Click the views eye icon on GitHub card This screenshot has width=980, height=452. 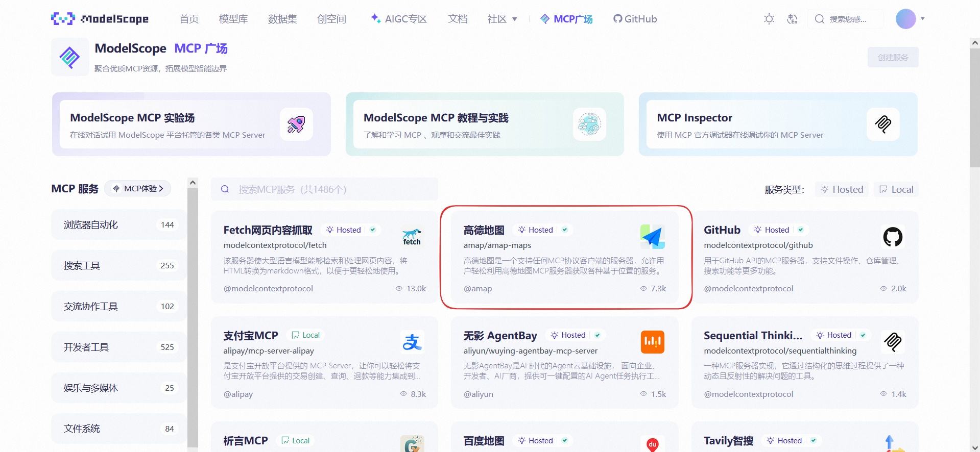point(883,288)
